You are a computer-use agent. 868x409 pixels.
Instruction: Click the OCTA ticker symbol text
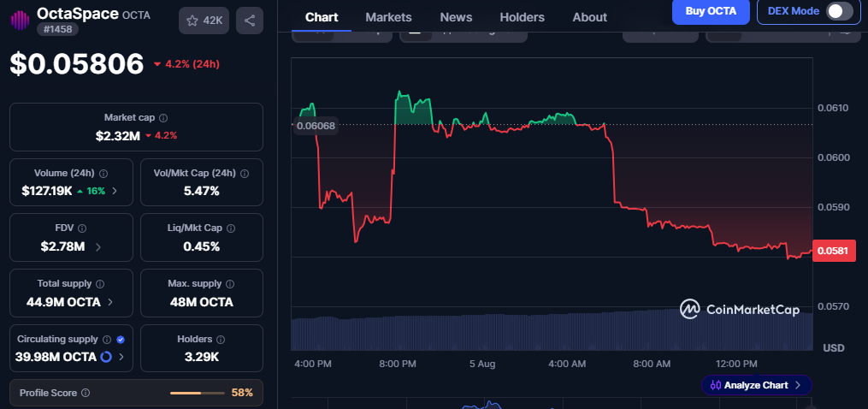click(x=136, y=15)
